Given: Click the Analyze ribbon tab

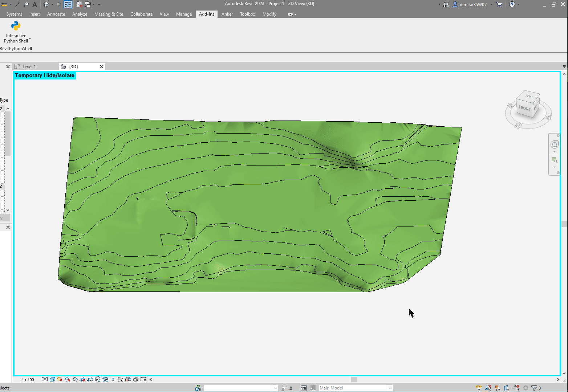Looking at the screenshot, I should coord(80,14).
